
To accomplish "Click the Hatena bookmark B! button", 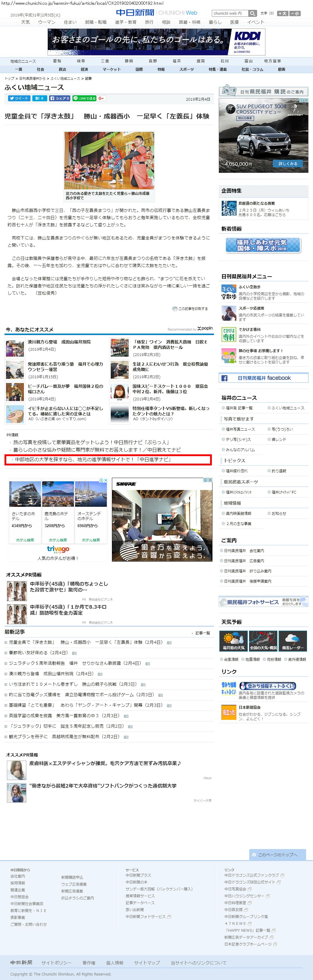I will (x=39, y=98).
